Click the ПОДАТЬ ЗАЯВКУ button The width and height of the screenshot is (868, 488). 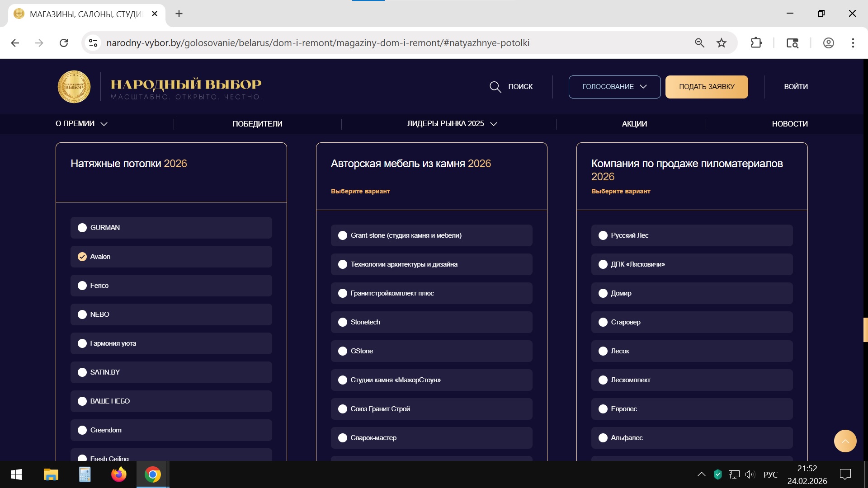point(706,87)
